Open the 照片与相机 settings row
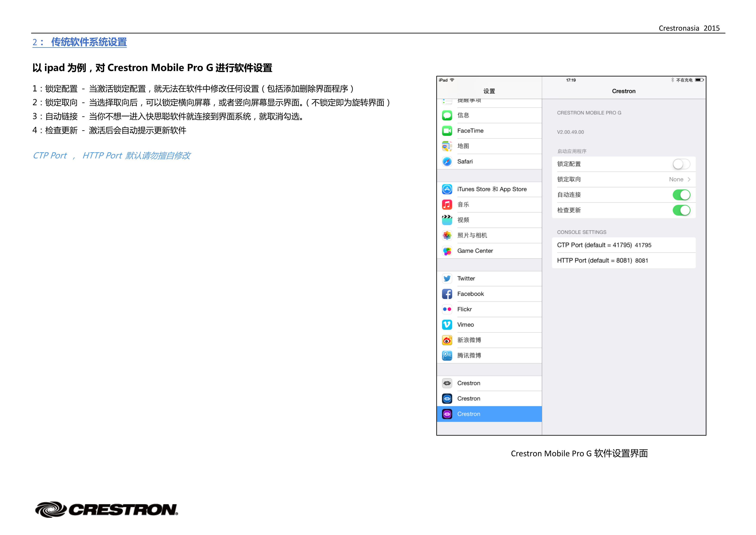756x535 pixels. point(489,235)
